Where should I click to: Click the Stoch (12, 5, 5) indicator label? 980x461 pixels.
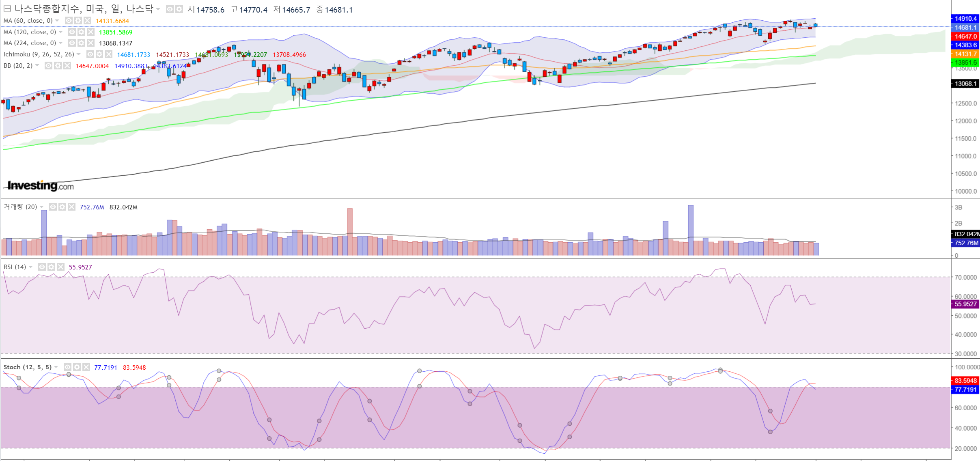(27, 367)
